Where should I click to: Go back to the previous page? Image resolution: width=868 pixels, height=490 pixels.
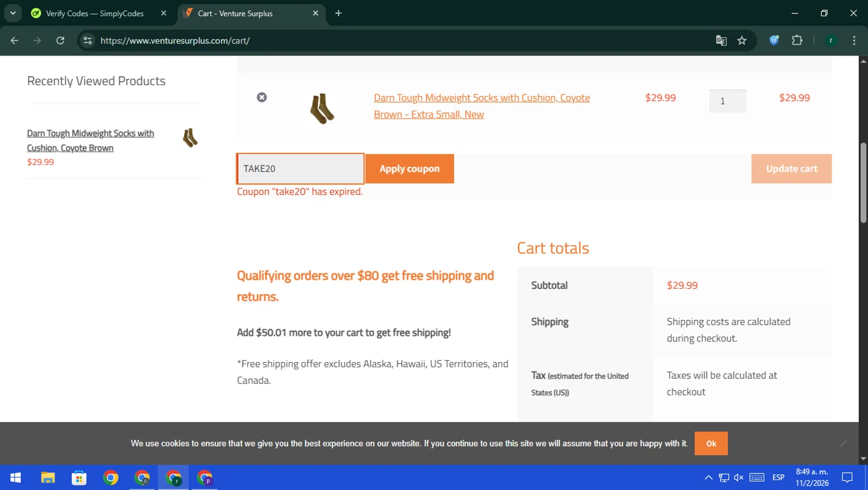point(14,40)
